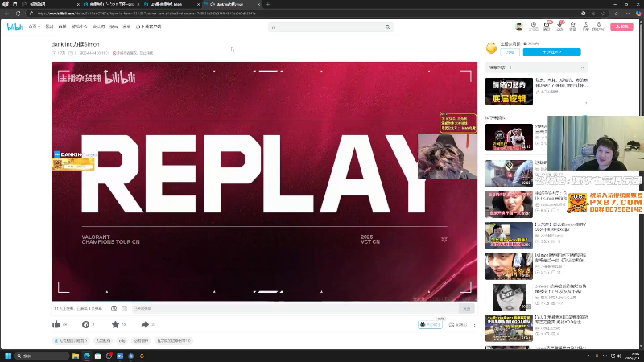This screenshot has width=644, height=362.
Task: Open a new browser tab
Action: coord(268,4)
